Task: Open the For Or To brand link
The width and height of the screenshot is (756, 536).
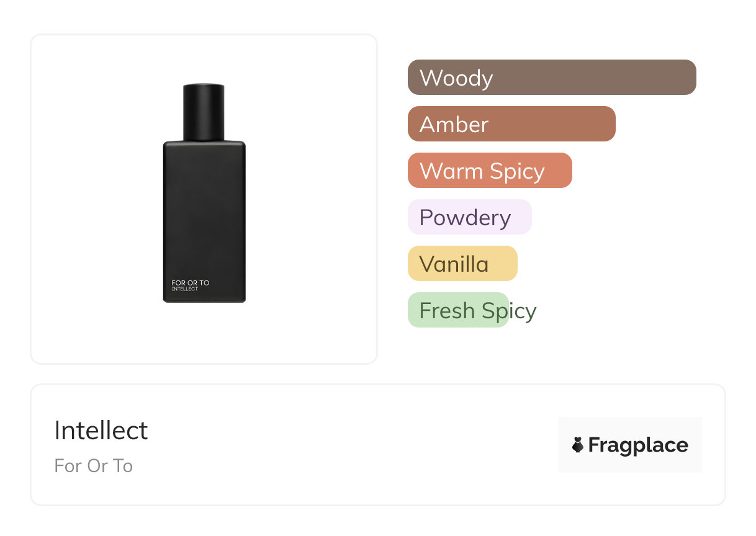Action: coord(94,466)
